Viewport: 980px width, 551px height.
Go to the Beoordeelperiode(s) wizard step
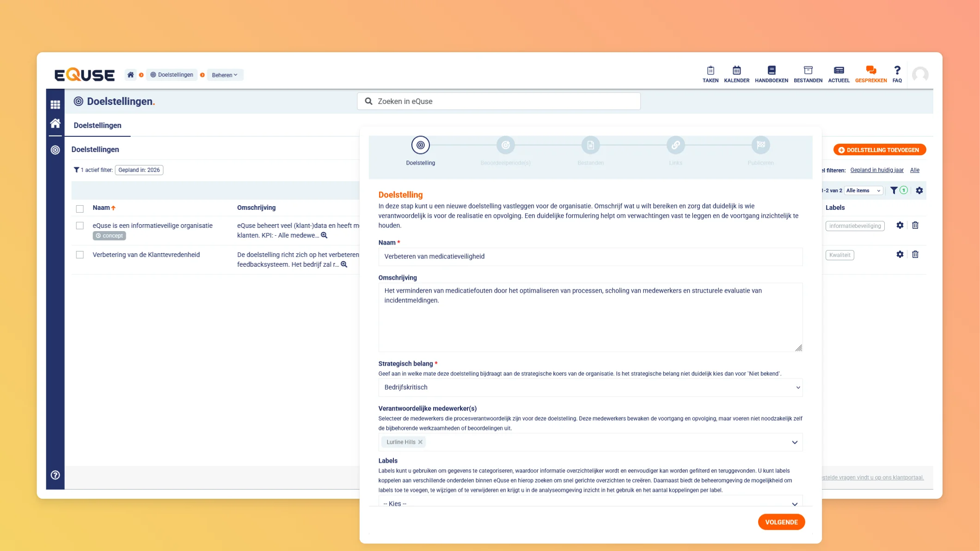tap(505, 146)
